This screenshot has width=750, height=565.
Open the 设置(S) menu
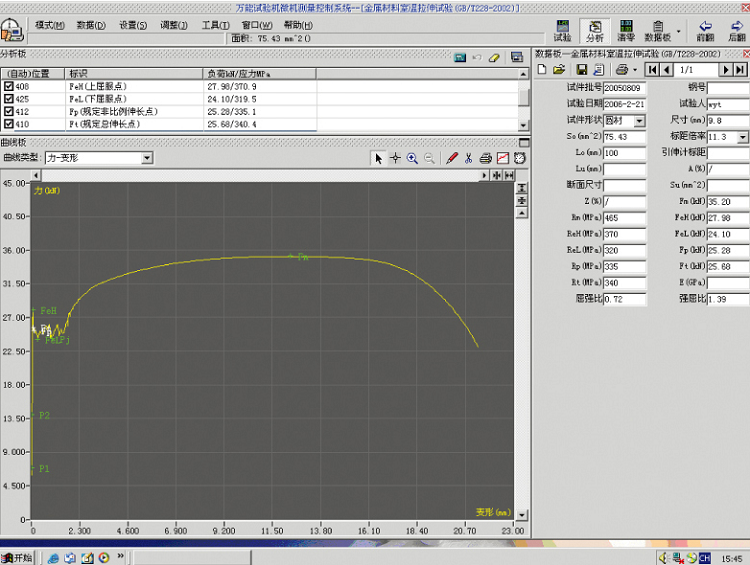133,25
